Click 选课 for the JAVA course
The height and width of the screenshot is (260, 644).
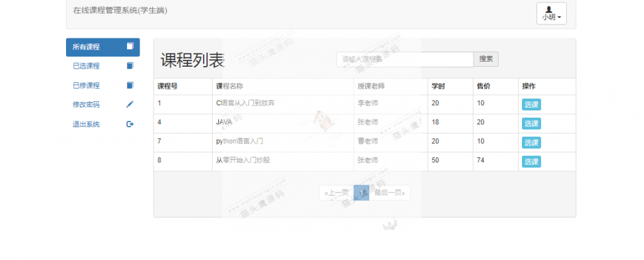click(x=531, y=123)
